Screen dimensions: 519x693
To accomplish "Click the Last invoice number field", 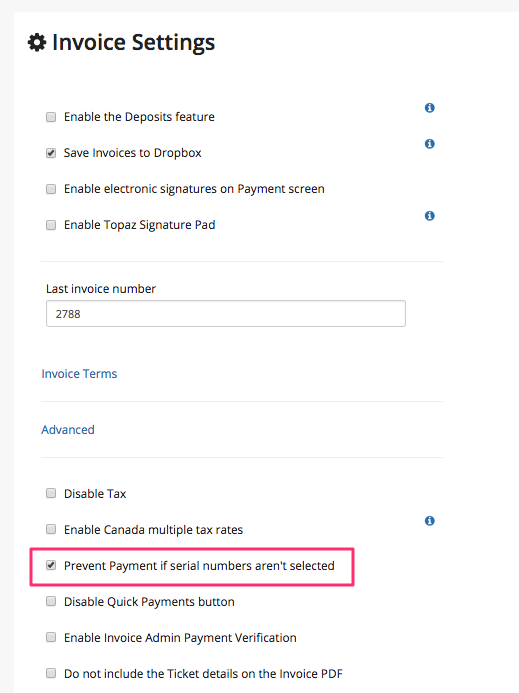I will 225,314.
